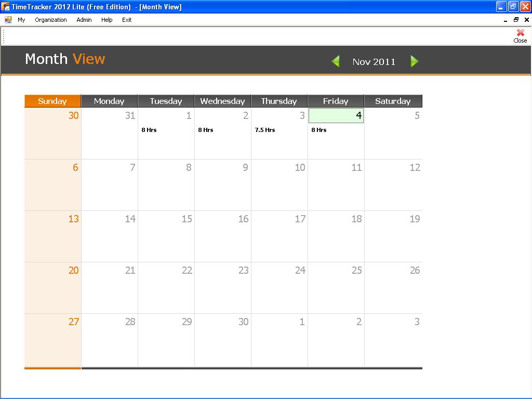The width and height of the screenshot is (532, 399).
Task: Click the 8 Hrs entry on Wednesday 2
Action: 206,130
